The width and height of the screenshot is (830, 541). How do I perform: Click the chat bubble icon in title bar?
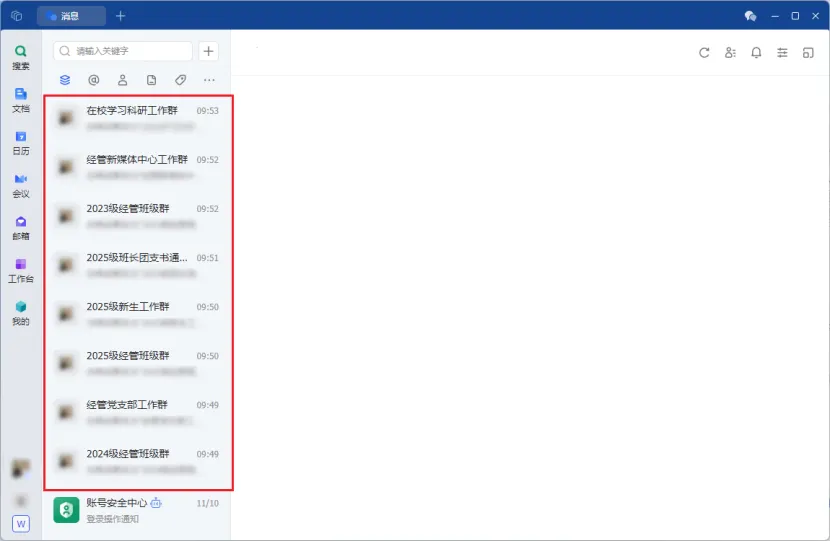click(x=750, y=16)
